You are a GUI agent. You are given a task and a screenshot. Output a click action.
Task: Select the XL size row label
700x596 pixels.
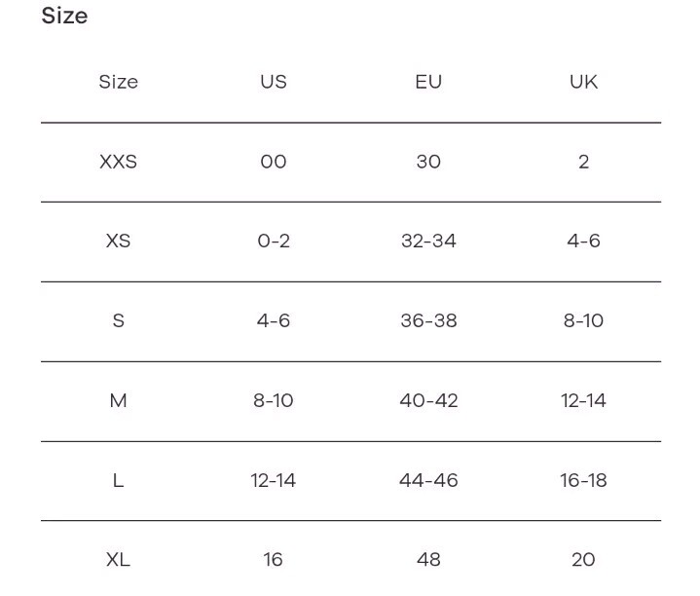tap(119, 559)
